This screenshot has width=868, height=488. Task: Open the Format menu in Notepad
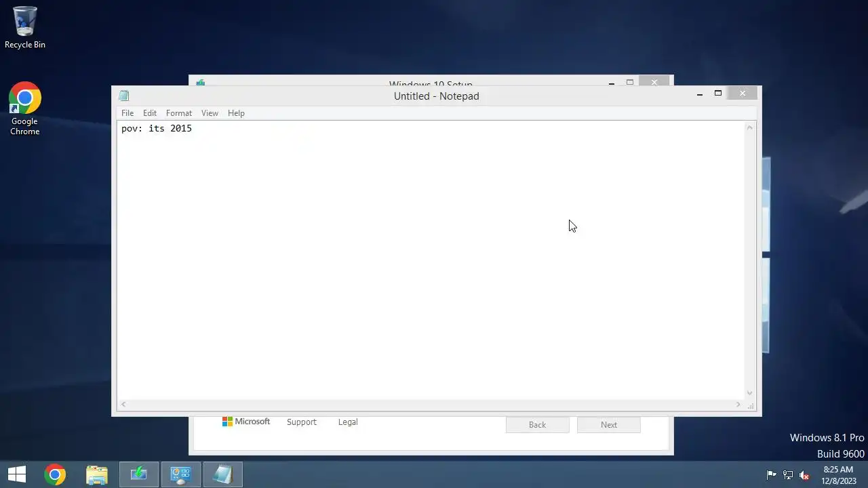pos(179,113)
